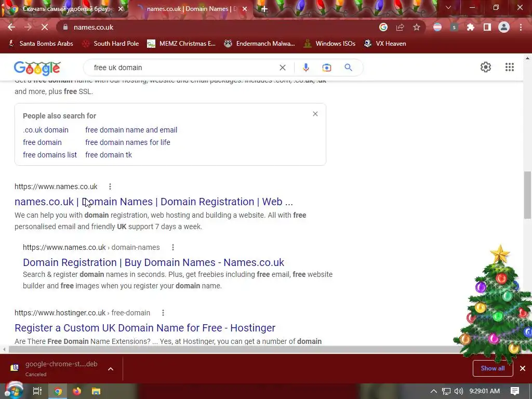Click the taskbar clock 9:29:01 AM
Image resolution: width=532 pixels, height=399 pixels.
(485, 391)
